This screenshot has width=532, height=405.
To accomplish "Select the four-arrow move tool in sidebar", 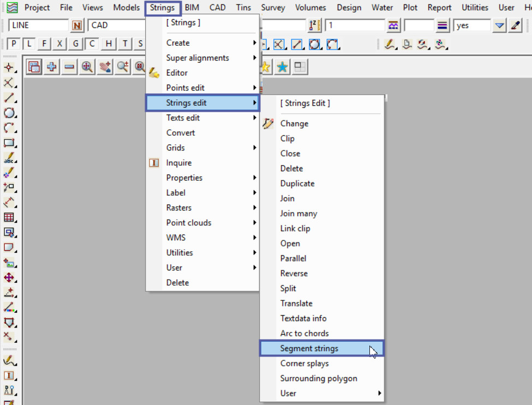I will (9, 277).
